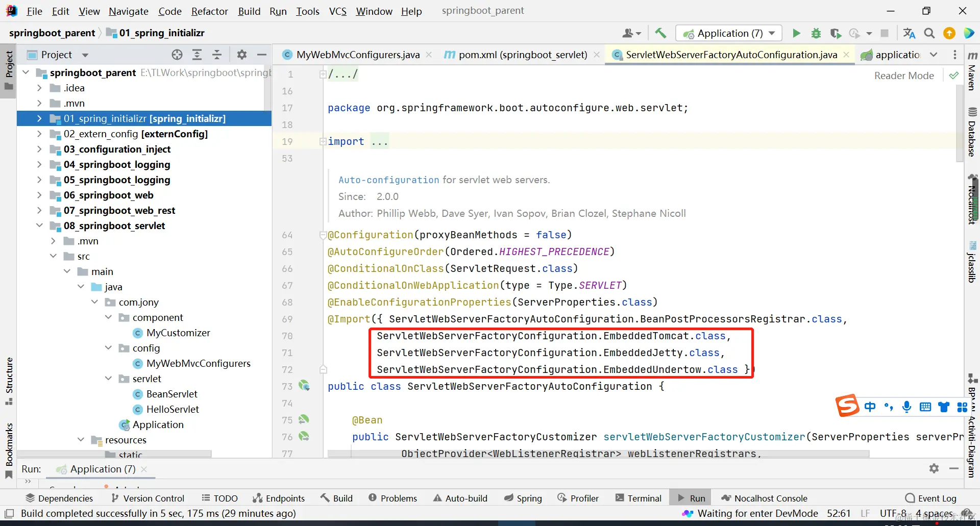Image resolution: width=980 pixels, height=526 pixels.
Task: Open the Refactor menu
Action: coord(209,11)
